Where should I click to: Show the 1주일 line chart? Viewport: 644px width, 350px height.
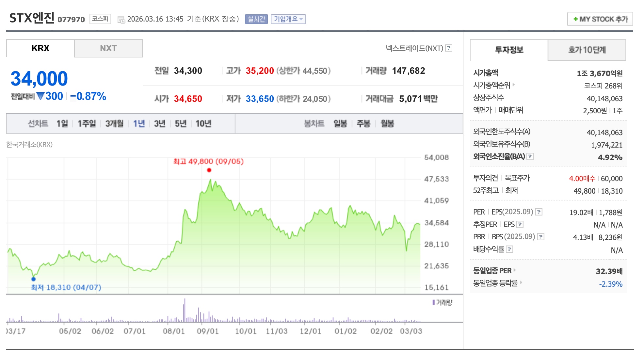pyautogui.click(x=87, y=123)
